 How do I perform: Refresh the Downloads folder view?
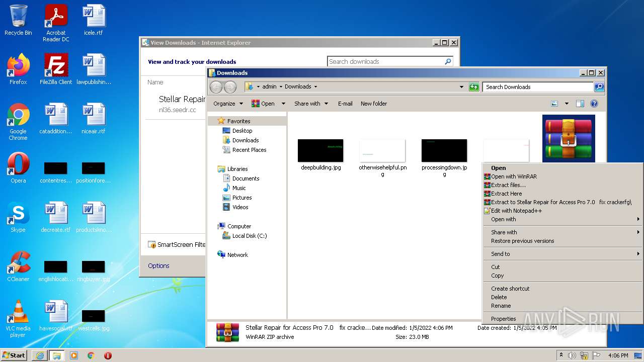(x=474, y=87)
